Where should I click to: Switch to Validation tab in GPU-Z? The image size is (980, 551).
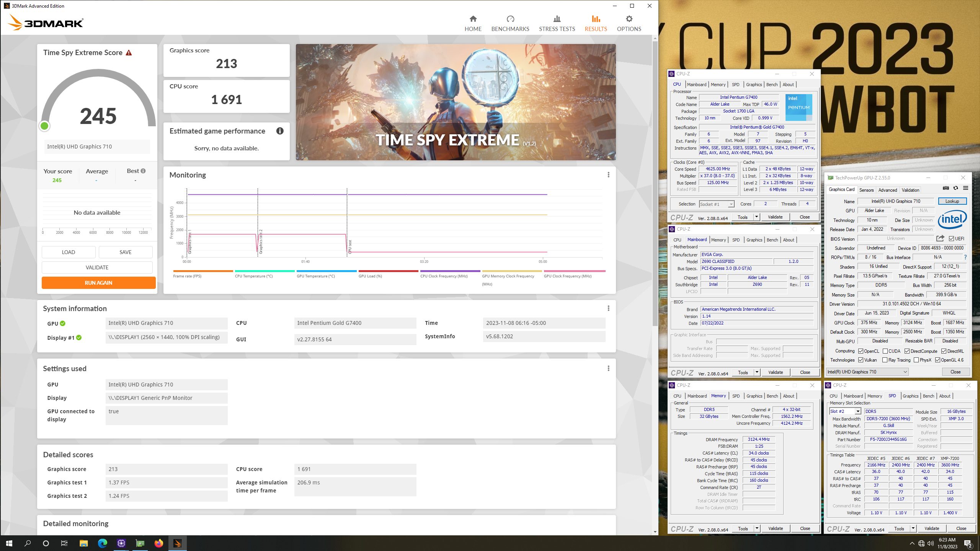[910, 190]
